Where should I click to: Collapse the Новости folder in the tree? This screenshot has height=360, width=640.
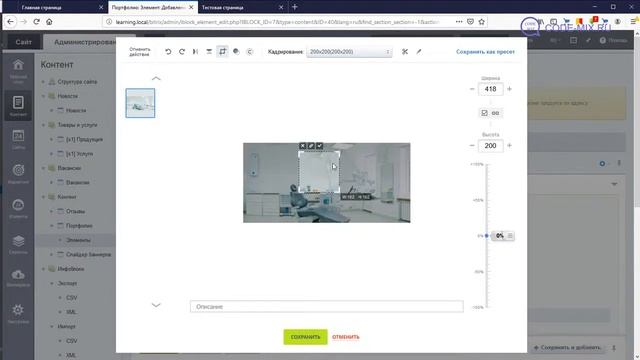click(43, 96)
